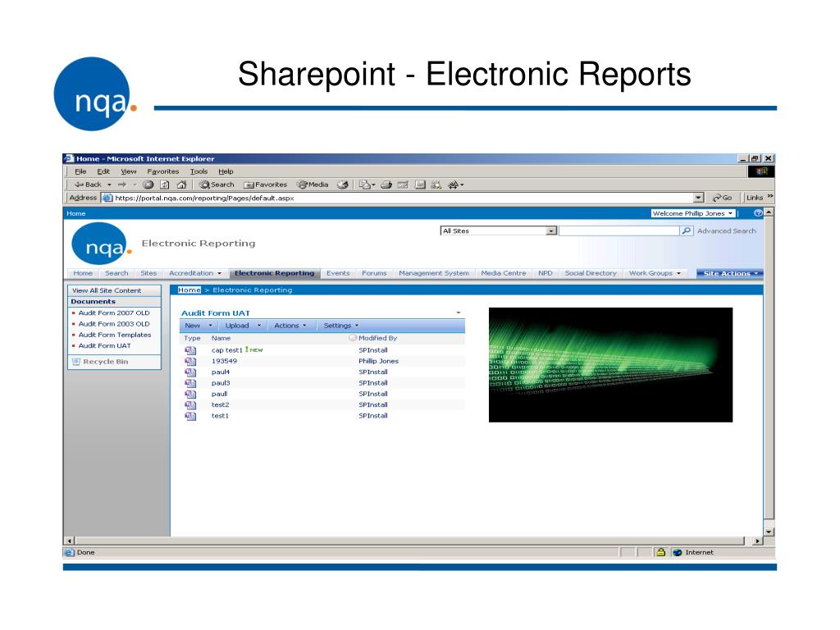This screenshot has height=630, width=840.
Task: Open the Management System tab
Action: point(434,273)
